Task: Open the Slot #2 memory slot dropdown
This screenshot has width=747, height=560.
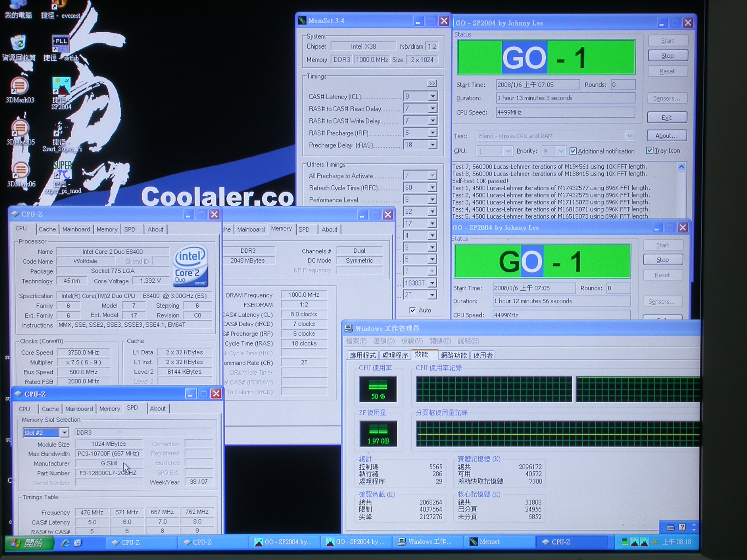Action: (64, 432)
